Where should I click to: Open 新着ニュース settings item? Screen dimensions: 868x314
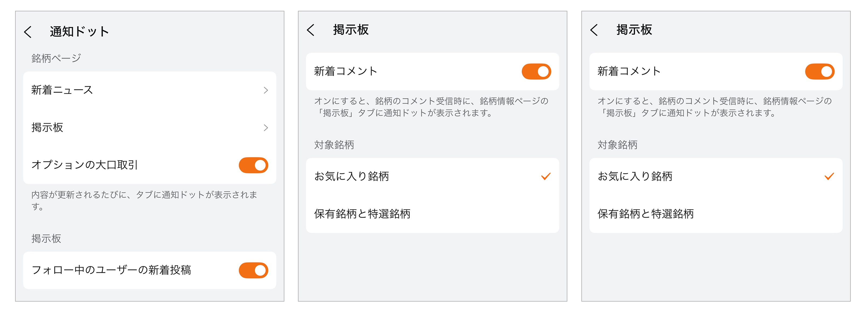[62, 90]
